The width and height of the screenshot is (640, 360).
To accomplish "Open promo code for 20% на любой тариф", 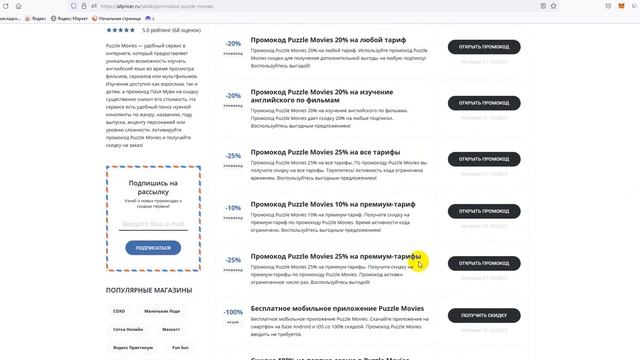I will point(484,47).
